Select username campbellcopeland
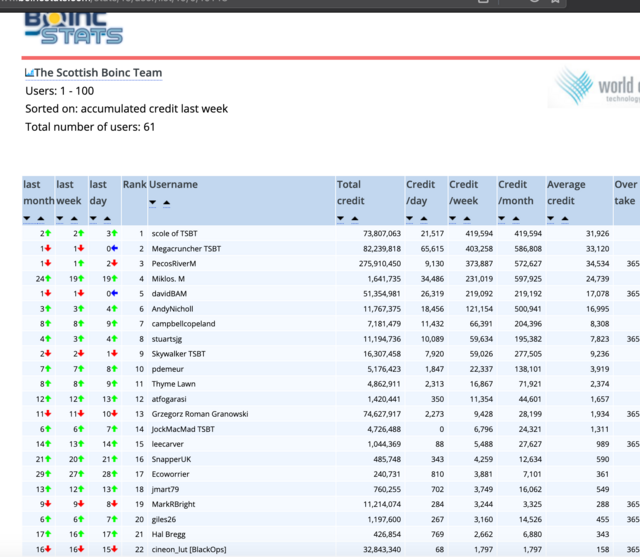This screenshot has width=640, height=557. pos(183,324)
